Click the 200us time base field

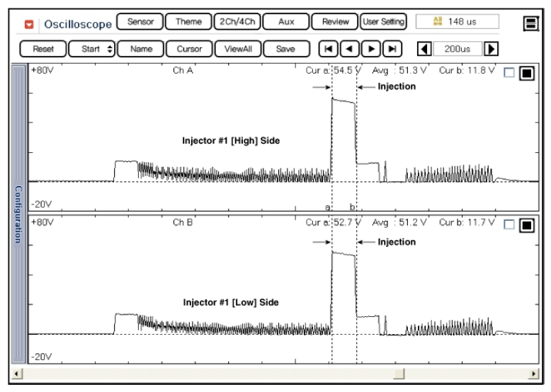457,49
